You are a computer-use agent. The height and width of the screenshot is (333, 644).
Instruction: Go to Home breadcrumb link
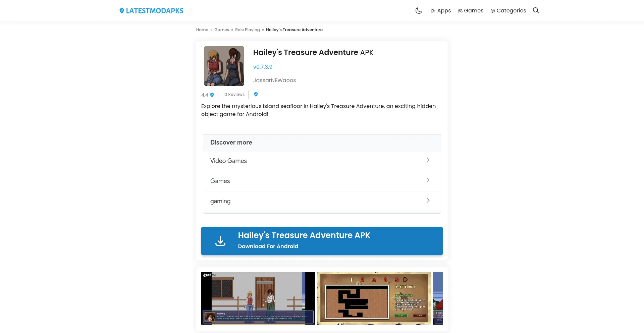(202, 30)
